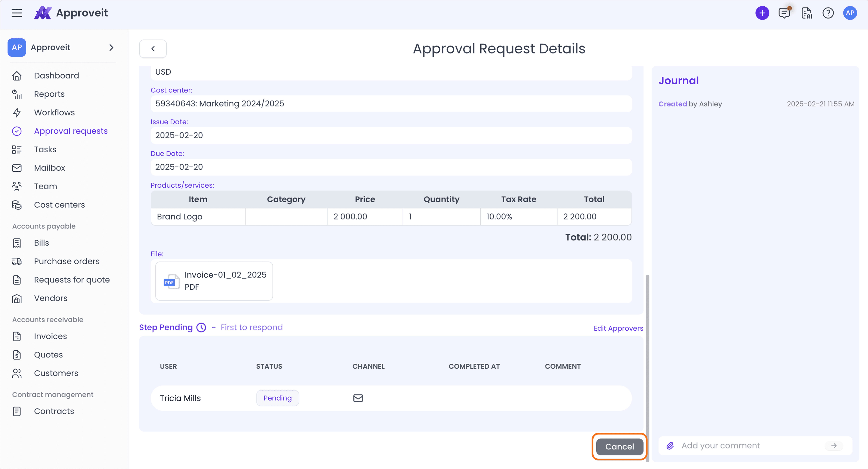Click the 10.00% tax rate cell
The width and height of the screenshot is (868, 469).
[519, 217]
